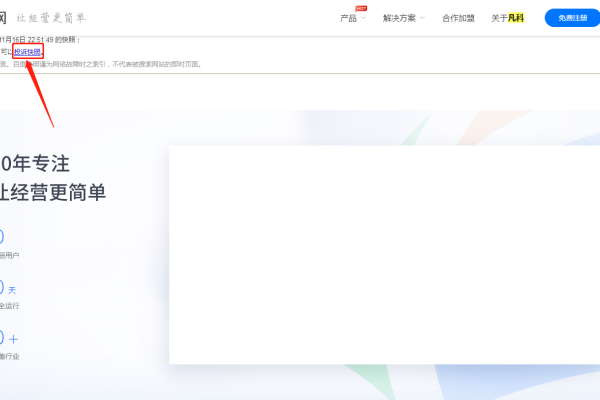Click the 运行 statistic label
This screenshot has width=600, height=400.
pyautogui.click(x=10, y=305)
